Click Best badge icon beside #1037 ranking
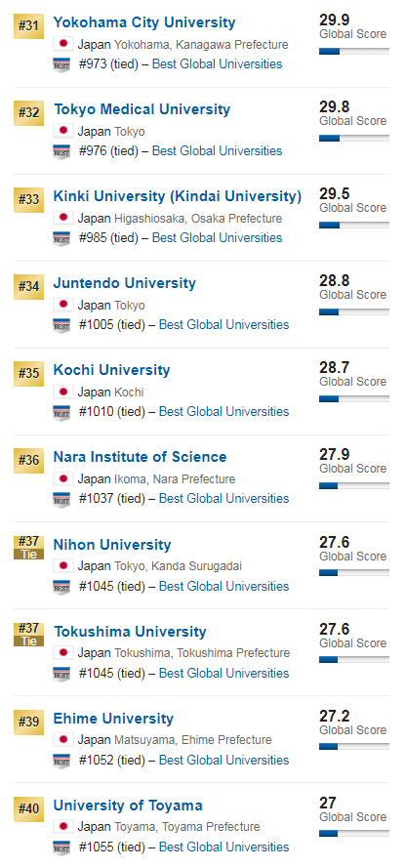406x868 pixels. pos(61,499)
